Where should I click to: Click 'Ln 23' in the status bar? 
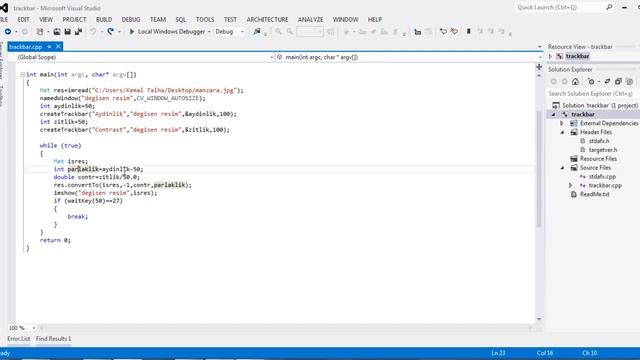(x=498, y=353)
